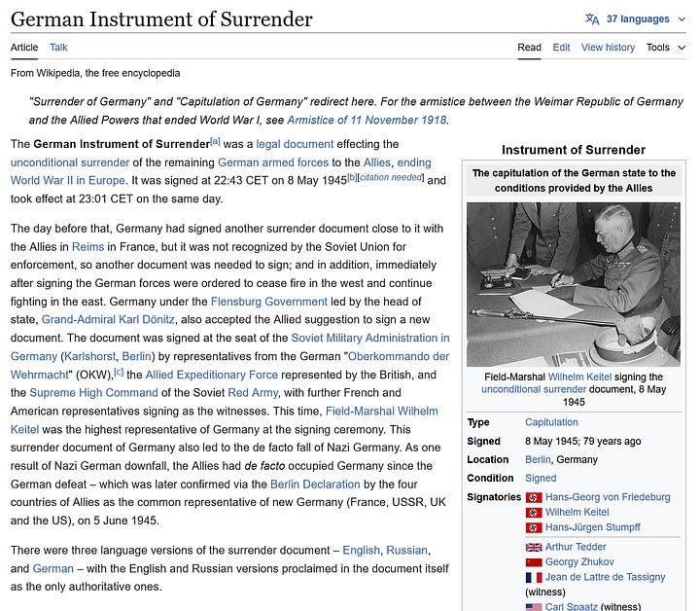
Task: Click Capitulation link in infobox Type row
Action: (551, 422)
